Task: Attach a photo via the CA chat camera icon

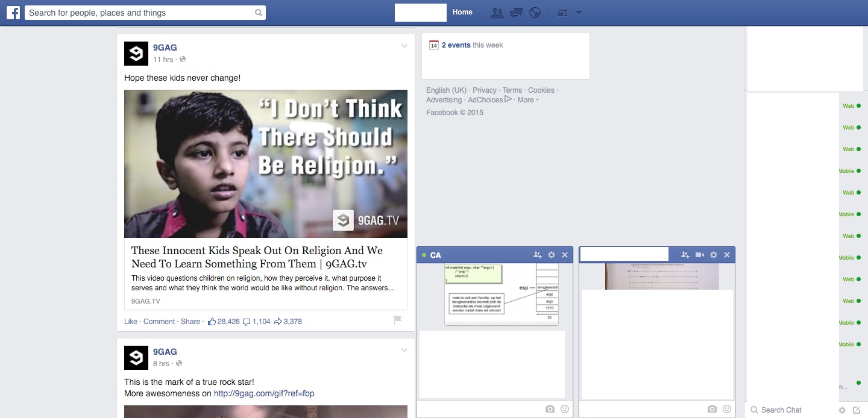Action: coord(550,410)
